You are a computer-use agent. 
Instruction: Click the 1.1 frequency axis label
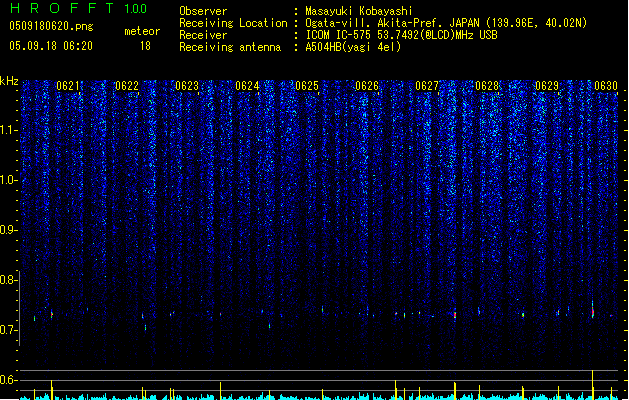9,130
